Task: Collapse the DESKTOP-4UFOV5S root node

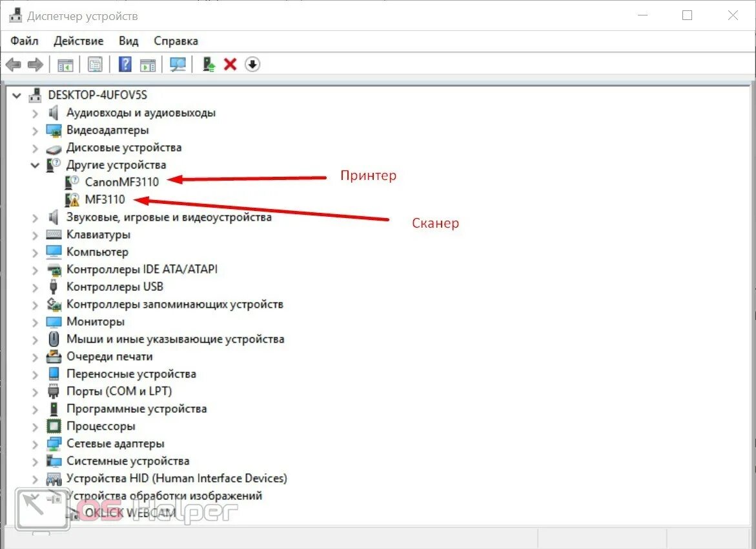Action: pos(17,95)
